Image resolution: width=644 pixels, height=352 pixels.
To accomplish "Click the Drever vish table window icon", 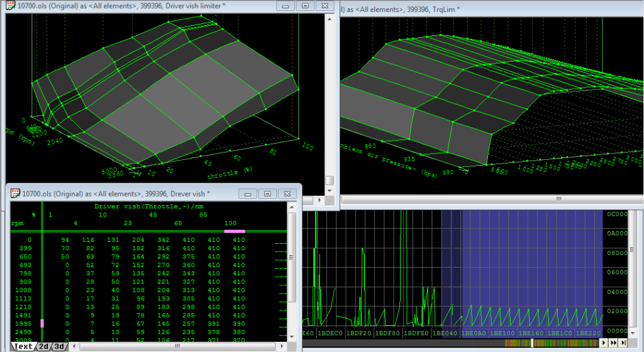I will (15, 193).
